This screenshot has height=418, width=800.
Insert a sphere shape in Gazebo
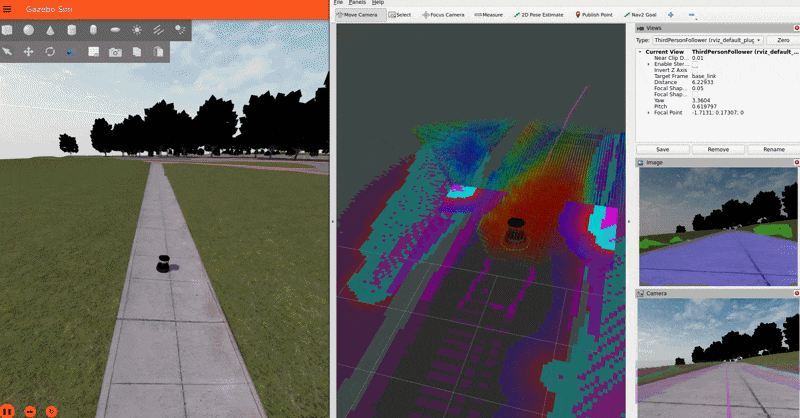(x=28, y=30)
